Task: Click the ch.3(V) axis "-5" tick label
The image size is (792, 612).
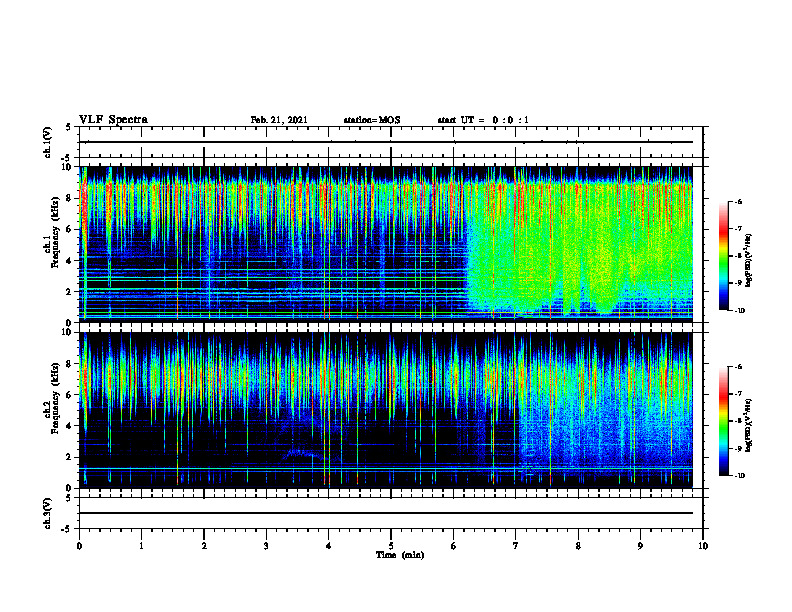Action: click(66, 529)
